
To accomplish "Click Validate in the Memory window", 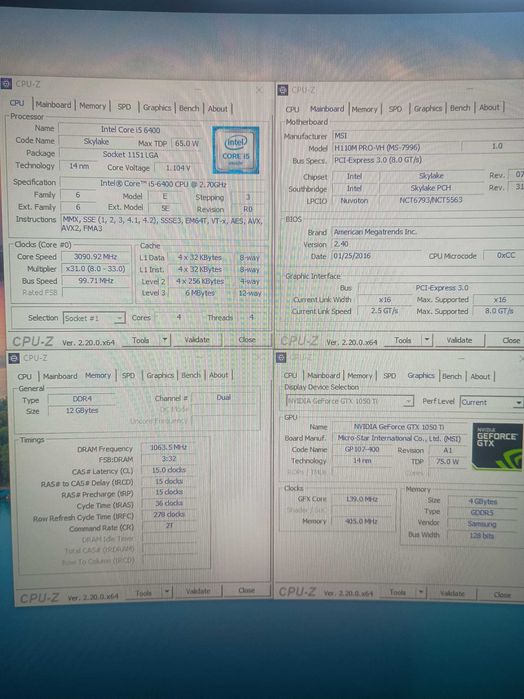I will point(198,591).
